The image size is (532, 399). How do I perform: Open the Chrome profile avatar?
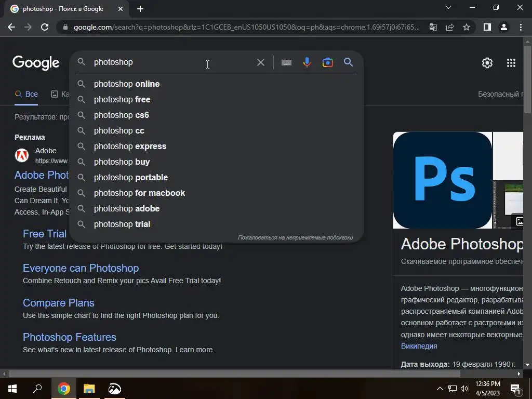click(504, 27)
